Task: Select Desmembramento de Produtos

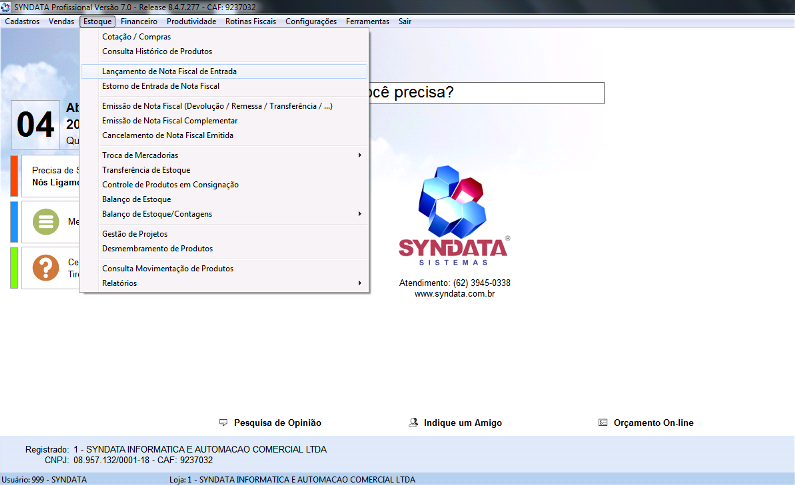Action: click(224, 248)
